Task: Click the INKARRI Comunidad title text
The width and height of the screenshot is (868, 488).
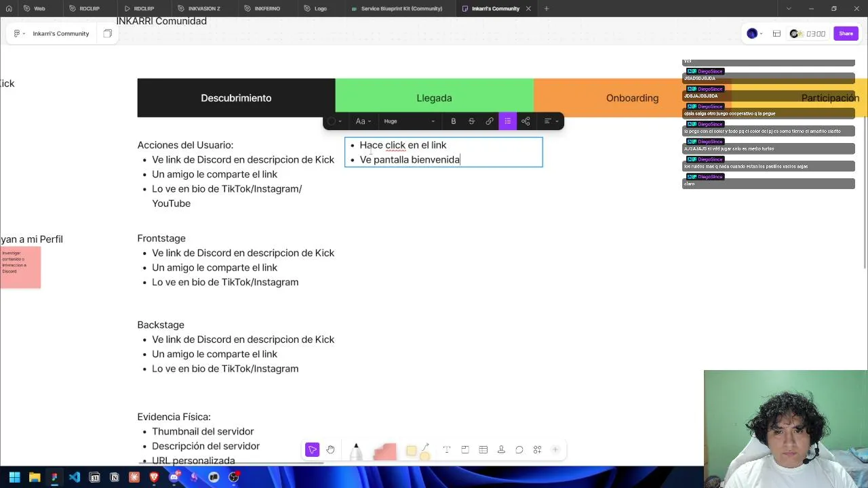Action: point(161,21)
